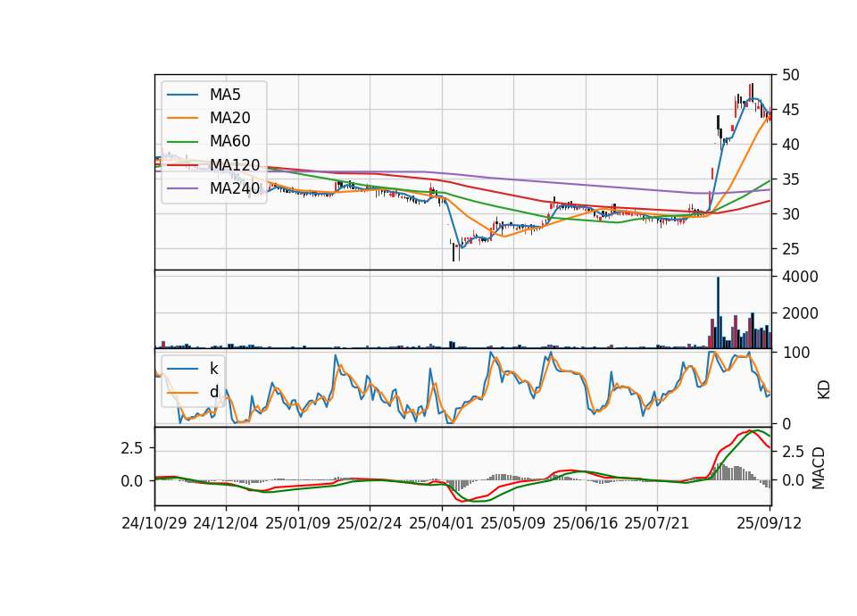857x616 pixels.
Task: Click the tallest volume bar near 4000
Action: click(718, 312)
